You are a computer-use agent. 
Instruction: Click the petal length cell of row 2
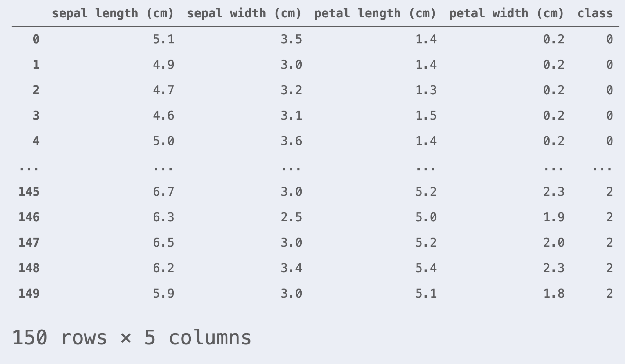[426, 90]
